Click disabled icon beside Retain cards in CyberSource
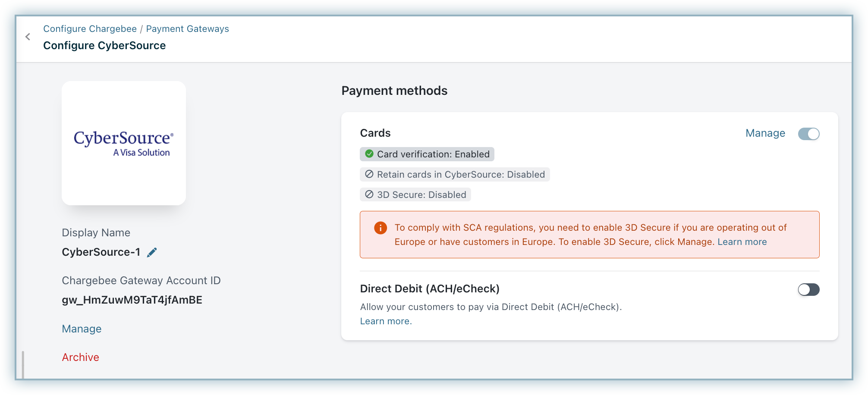Screen dimensions: 868x395 (369, 174)
